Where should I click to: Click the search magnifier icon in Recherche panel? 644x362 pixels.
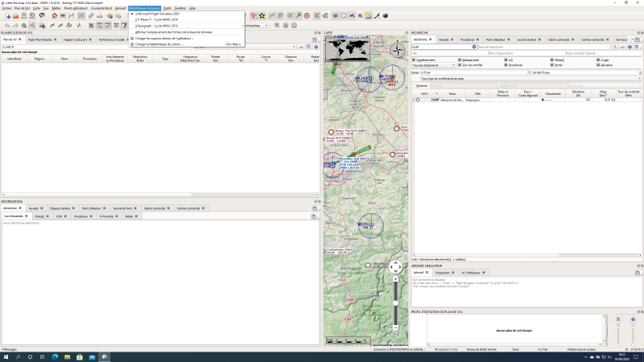click(615, 47)
